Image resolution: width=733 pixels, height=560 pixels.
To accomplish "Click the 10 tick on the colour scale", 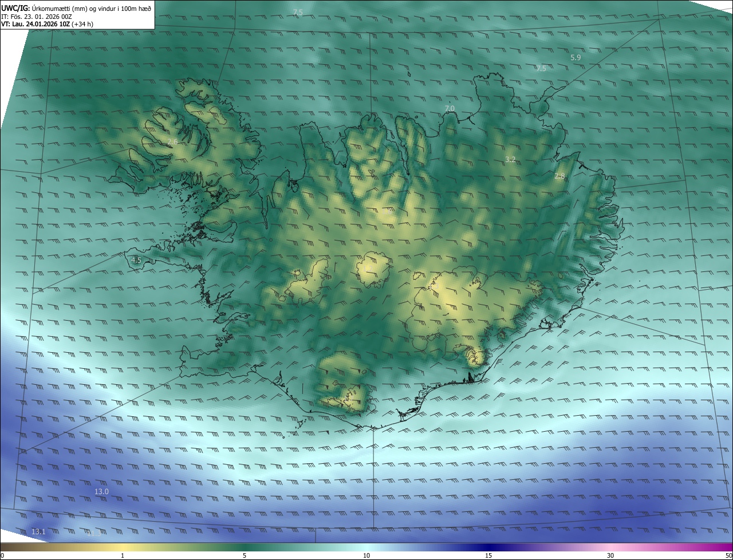I will point(366,555).
